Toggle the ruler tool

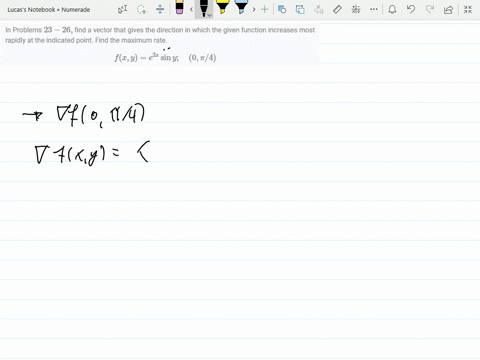[x=337, y=9]
